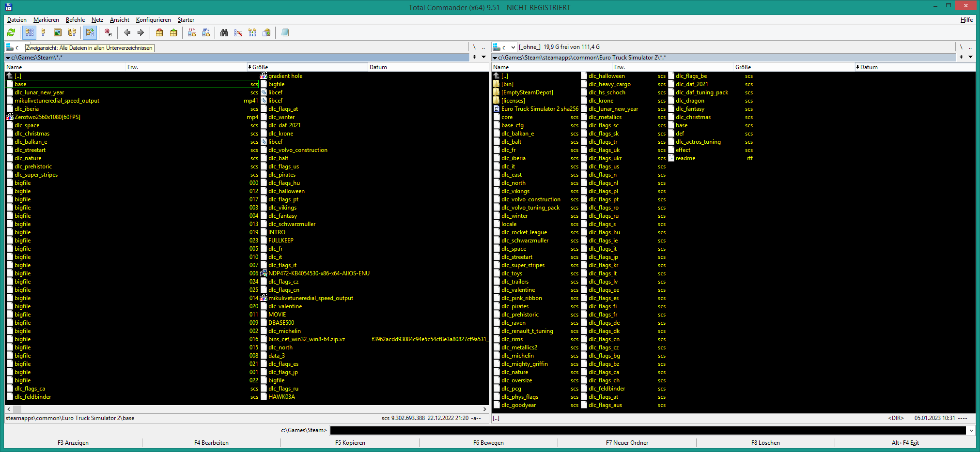
Task: Select dlc_heavy_cargo in the right panel
Action: (x=623, y=84)
